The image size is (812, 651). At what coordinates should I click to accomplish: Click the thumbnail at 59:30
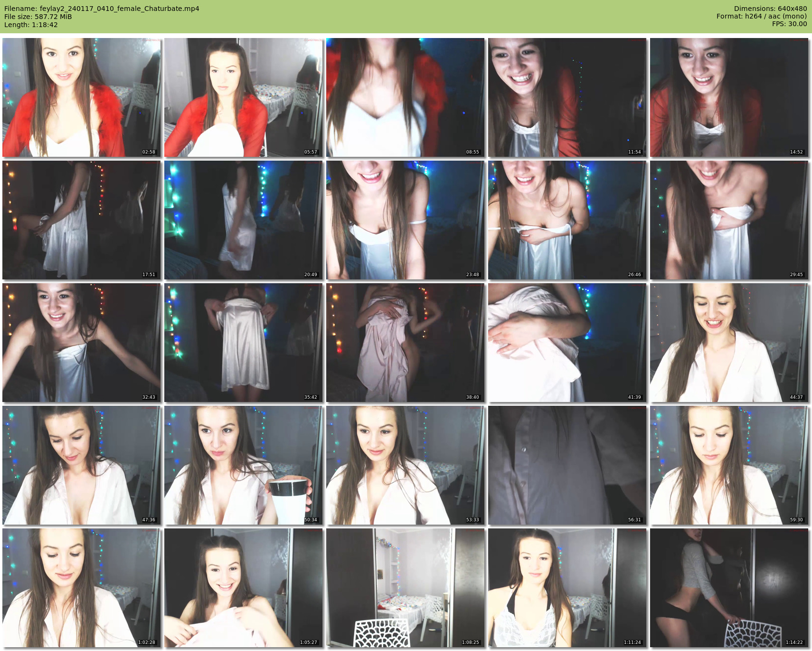click(729, 465)
